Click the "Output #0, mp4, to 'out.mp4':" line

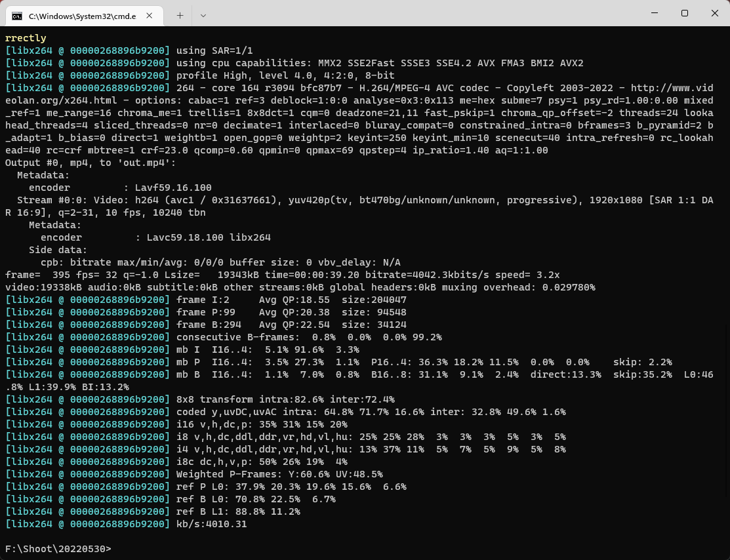[x=91, y=163]
